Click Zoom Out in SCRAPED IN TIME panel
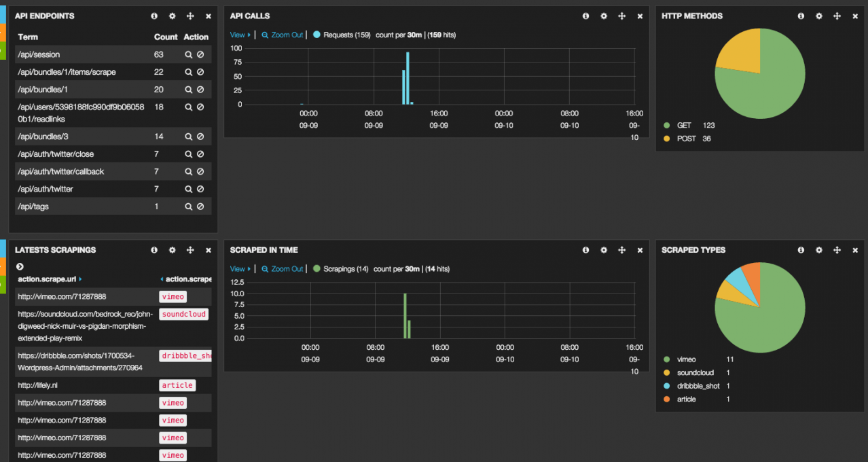The image size is (868, 462). 283,269
